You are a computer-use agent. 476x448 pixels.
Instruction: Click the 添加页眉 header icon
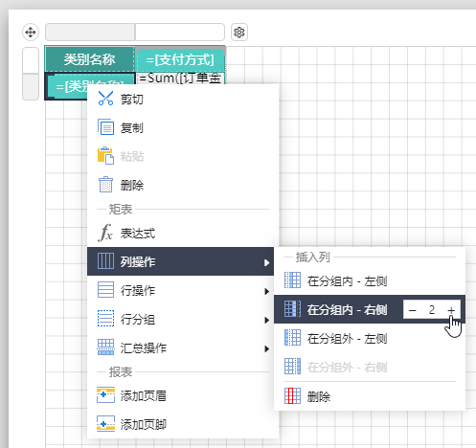(x=105, y=395)
